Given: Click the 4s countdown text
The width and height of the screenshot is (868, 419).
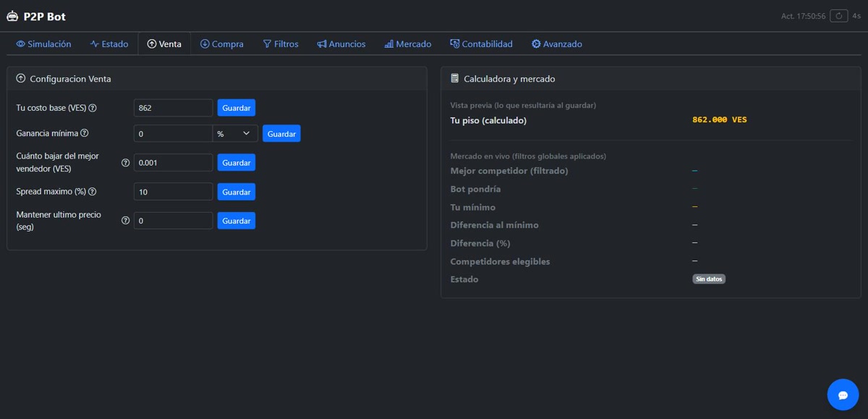Looking at the screenshot, I should (856, 16).
